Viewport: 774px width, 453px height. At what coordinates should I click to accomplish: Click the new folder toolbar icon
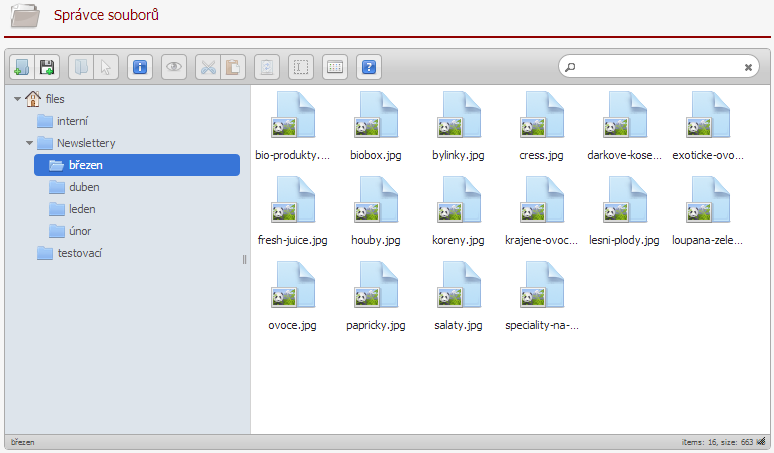22,67
